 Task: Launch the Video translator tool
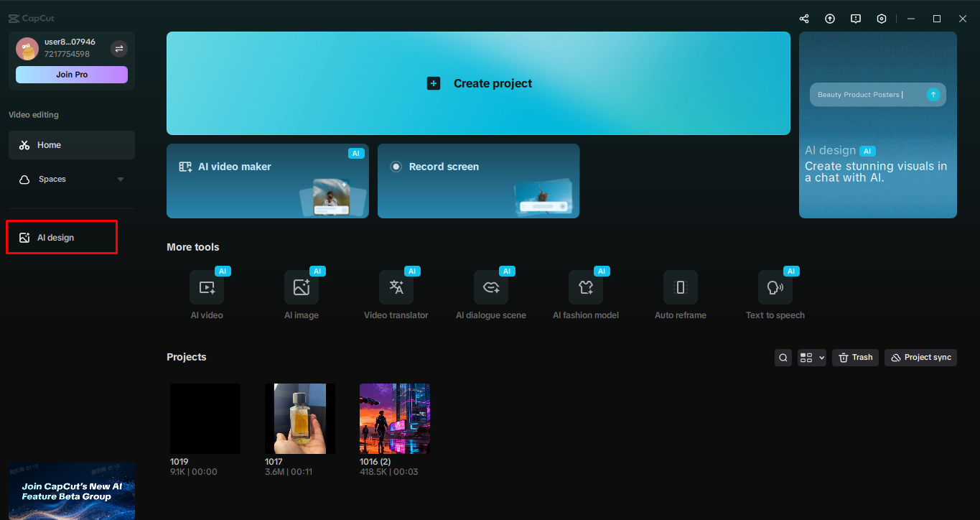pos(396,287)
